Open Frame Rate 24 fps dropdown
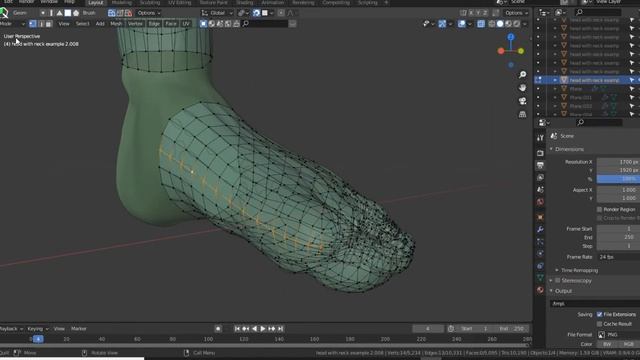 tap(618, 257)
